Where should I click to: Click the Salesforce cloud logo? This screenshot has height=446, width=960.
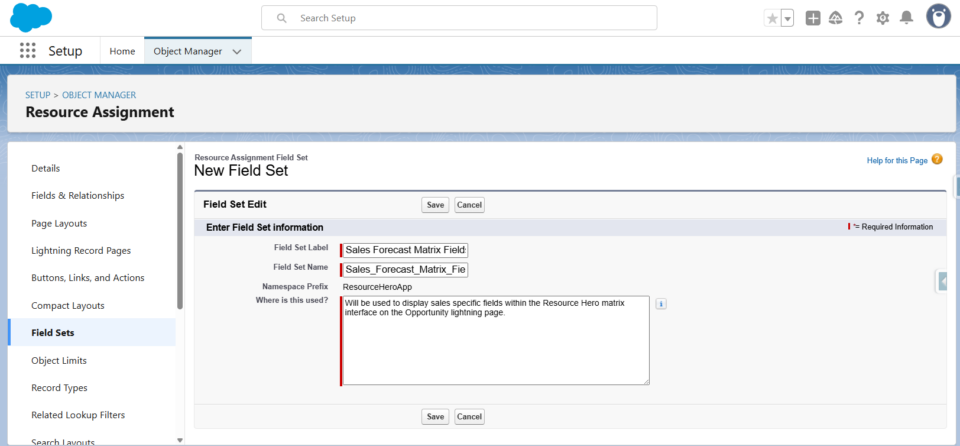click(31, 17)
